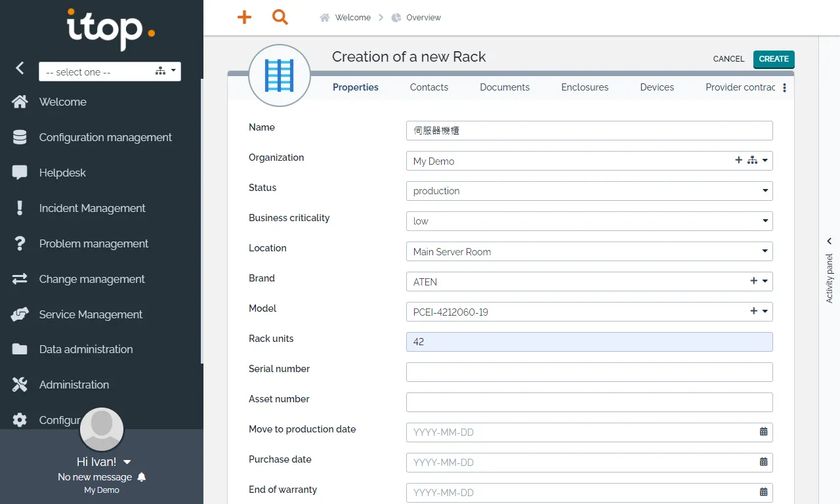840x504 pixels.
Task: Click the plus icon in Model field
Action: click(x=754, y=311)
